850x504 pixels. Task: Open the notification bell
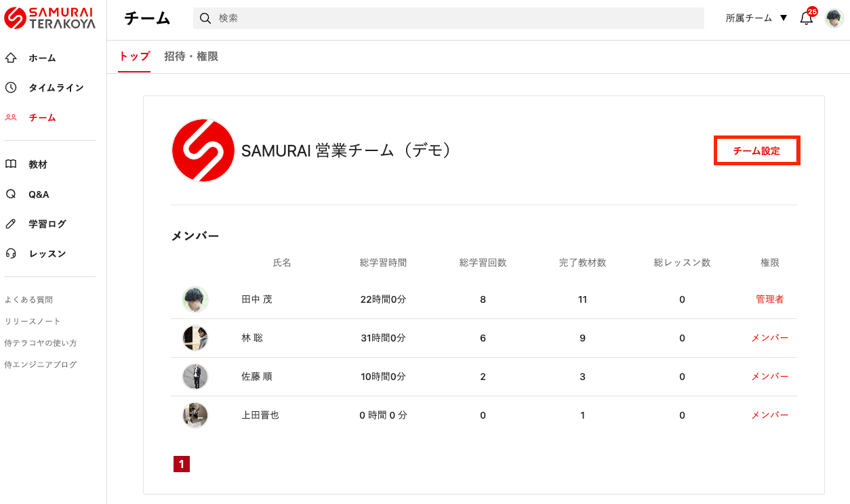click(x=806, y=18)
